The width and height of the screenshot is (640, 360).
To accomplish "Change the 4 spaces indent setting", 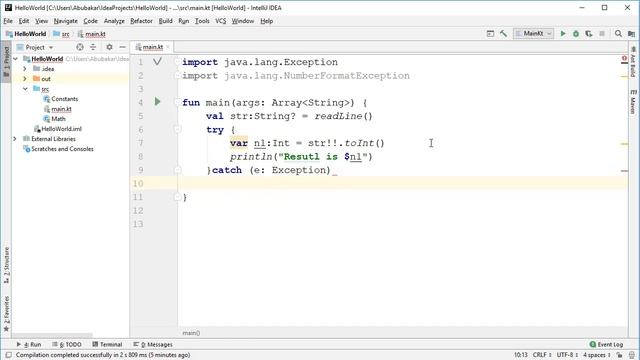I will point(597,355).
